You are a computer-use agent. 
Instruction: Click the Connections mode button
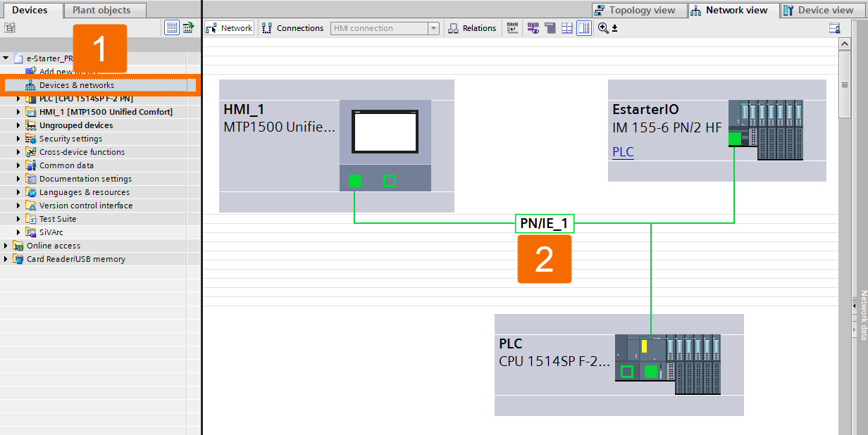click(292, 28)
